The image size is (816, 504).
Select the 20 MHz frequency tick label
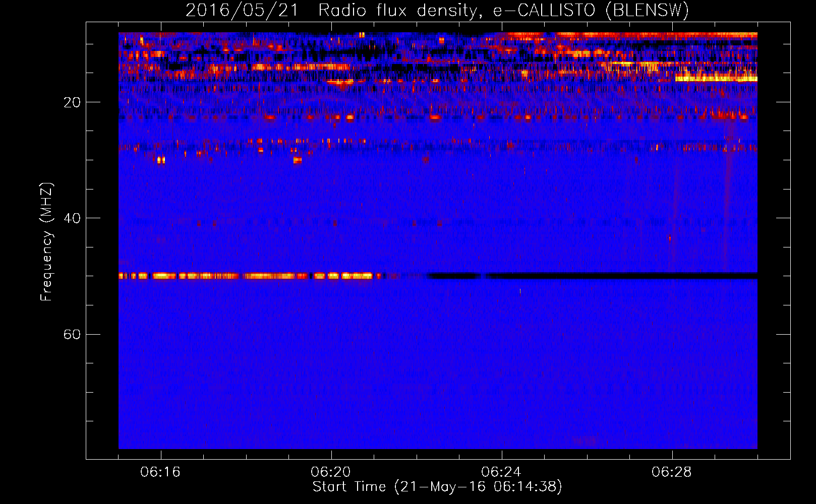72,102
